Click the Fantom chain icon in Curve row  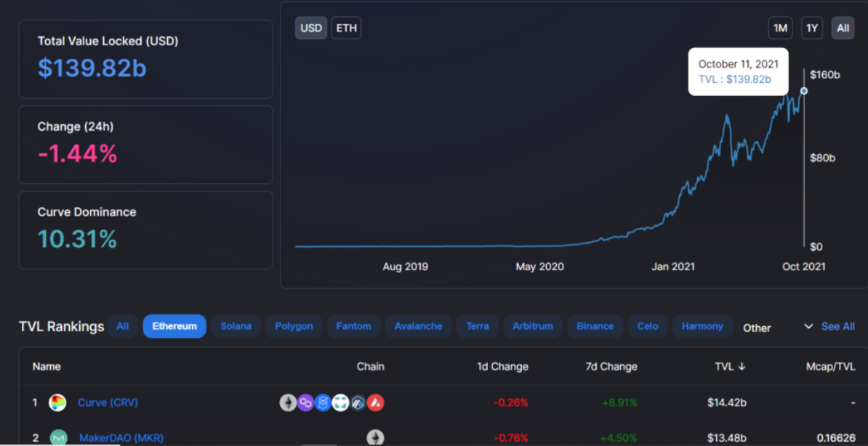(323, 403)
